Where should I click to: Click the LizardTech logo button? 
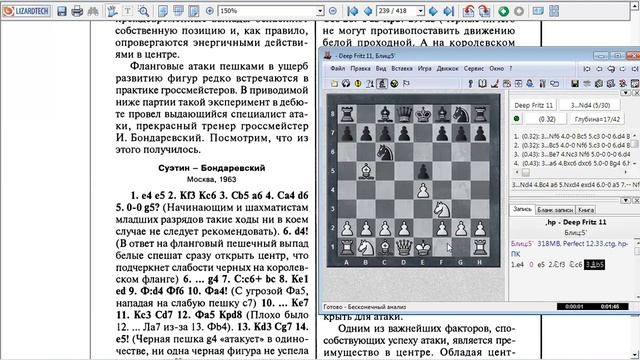tap(26, 11)
